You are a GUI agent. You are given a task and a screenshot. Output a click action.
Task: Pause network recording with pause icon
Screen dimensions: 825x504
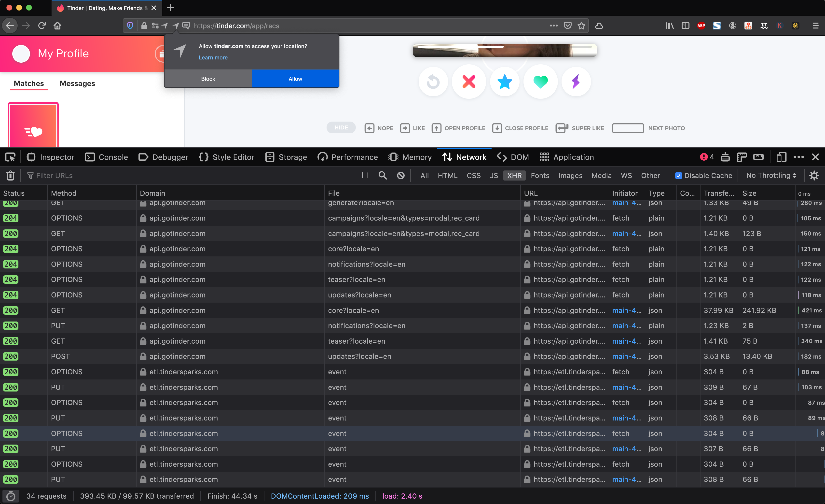365,175
